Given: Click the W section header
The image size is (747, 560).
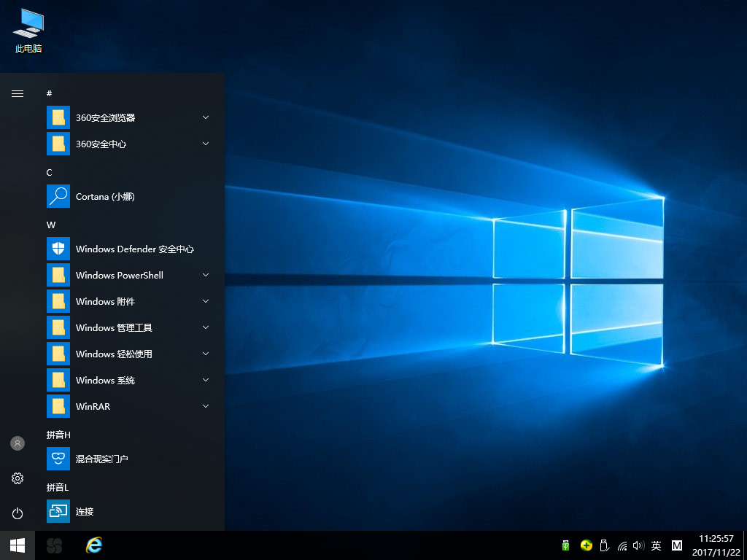Looking at the screenshot, I should pyautogui.click(x=51, y=225).
